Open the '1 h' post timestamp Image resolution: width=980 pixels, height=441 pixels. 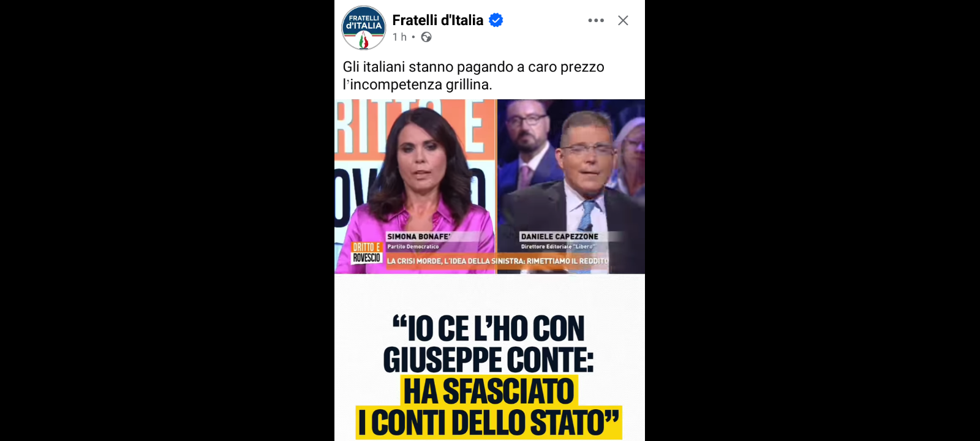[x=399, y=37]
